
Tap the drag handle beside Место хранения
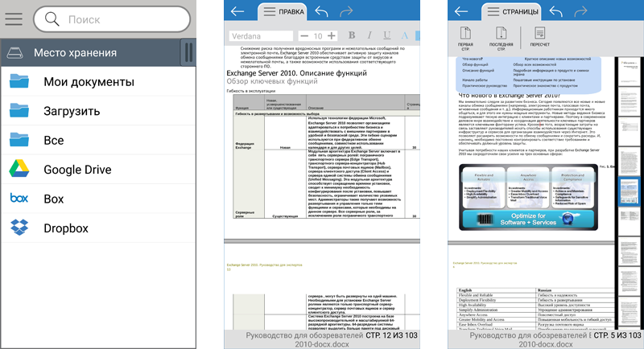[x=188, y=52]
